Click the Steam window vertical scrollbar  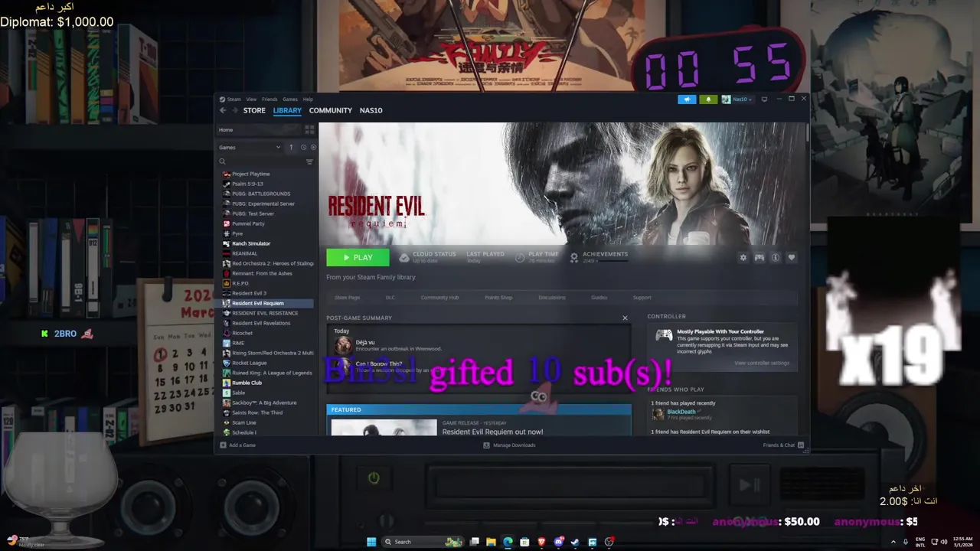[x=807, y=132]
